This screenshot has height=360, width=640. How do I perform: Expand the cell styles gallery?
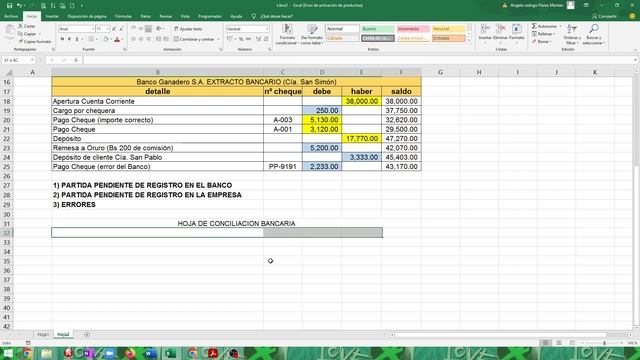tap(469, 41)
